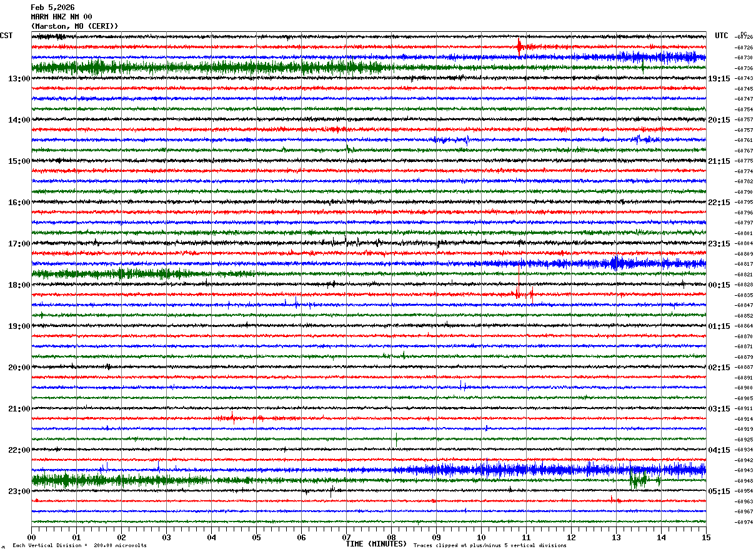Click the location label '(Marston, MO (CERI))'
This screenshot has height=554, width=756.
point(74,26)
